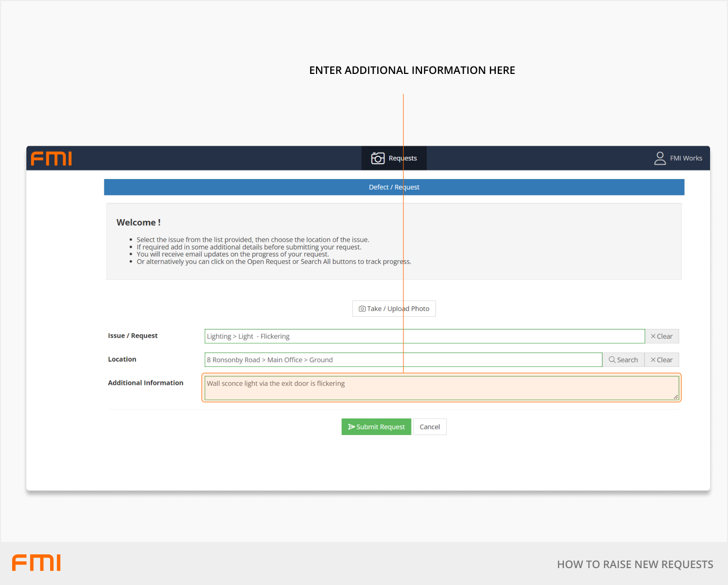Click the camera icon beside Requests
The height and width of the screenshot is (585, 728).
click(x=378, y=158)
